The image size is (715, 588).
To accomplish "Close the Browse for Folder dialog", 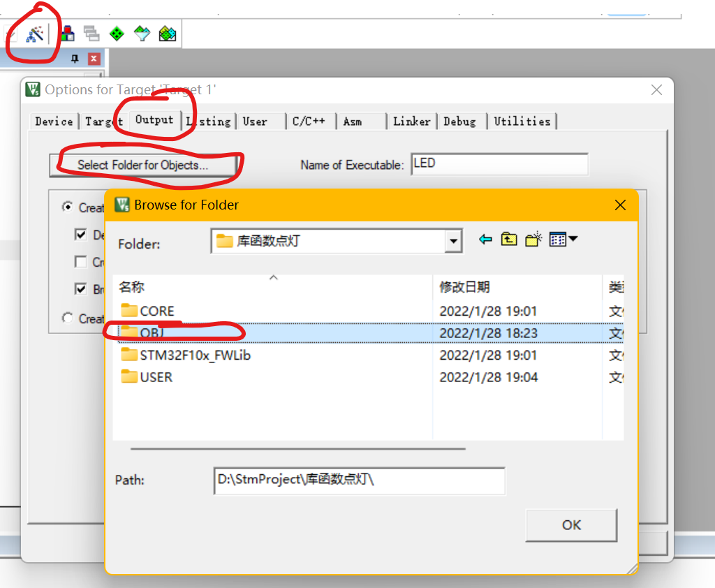I will [620, 205].
